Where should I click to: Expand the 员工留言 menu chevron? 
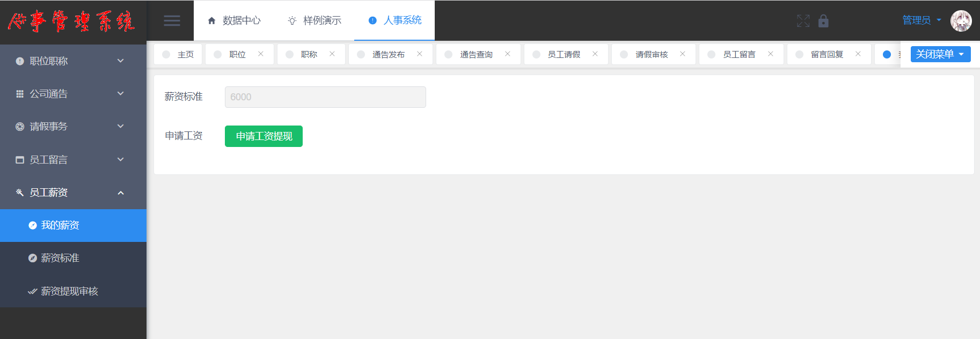(x=121, y=159)
